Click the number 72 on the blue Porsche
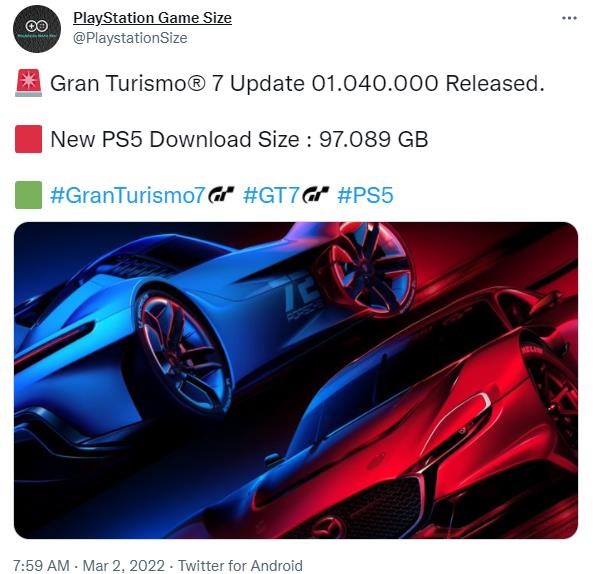 pos(302,293)
